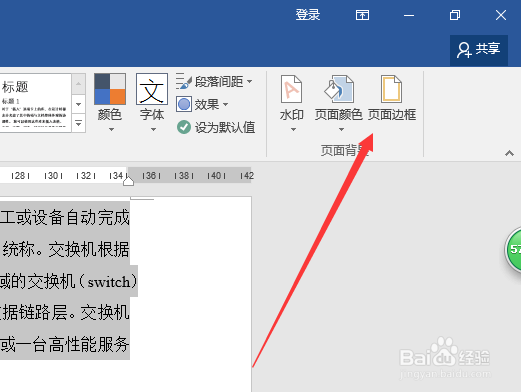The width and height of the screenshot is (521, 392).
Task: Click the line ending "交换机根据"
Action: tap(65, 249)
